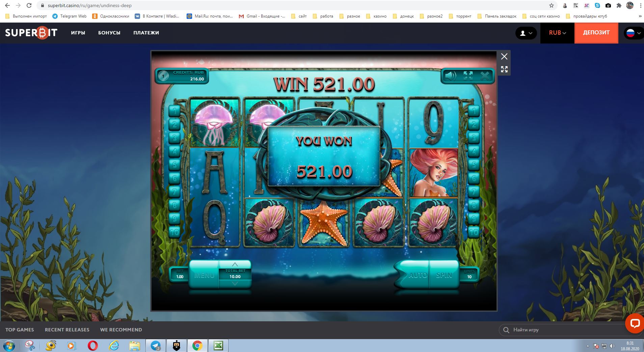
Task: Click the address bar URL
Action: [90, 5]
